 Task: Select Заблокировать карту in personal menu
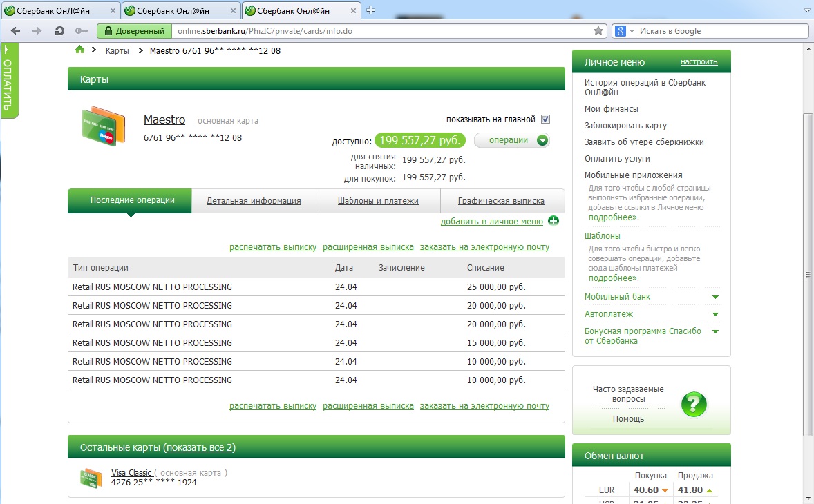click(x=625, y=126)
